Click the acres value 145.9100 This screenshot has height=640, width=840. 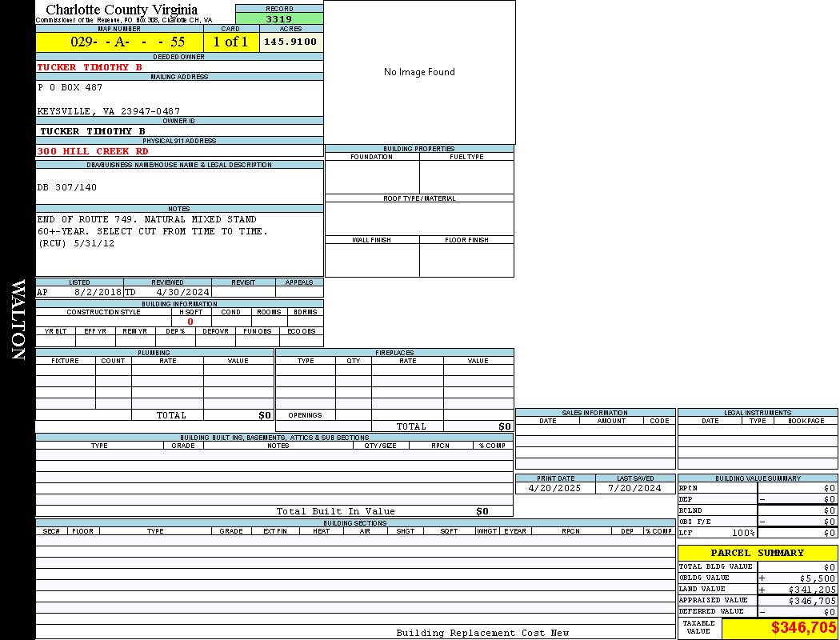click(290, 42)
